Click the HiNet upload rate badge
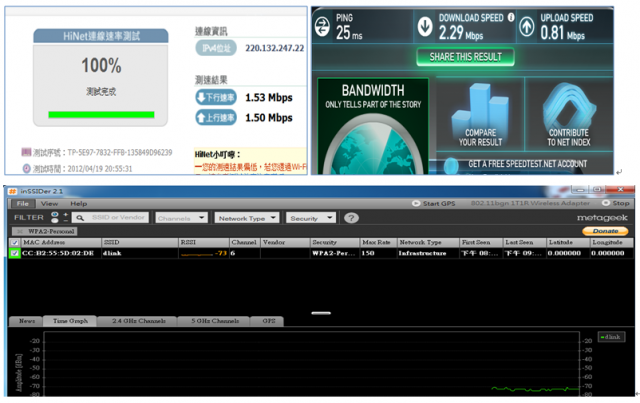640x403 pixels. (x=216, y=118)
